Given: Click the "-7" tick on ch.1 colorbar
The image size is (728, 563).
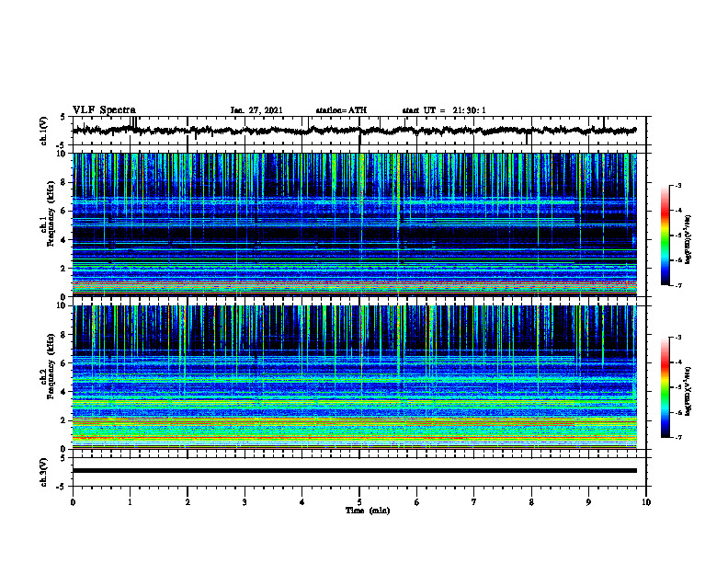Looking at the screenshot, I should tap(677, 285).
